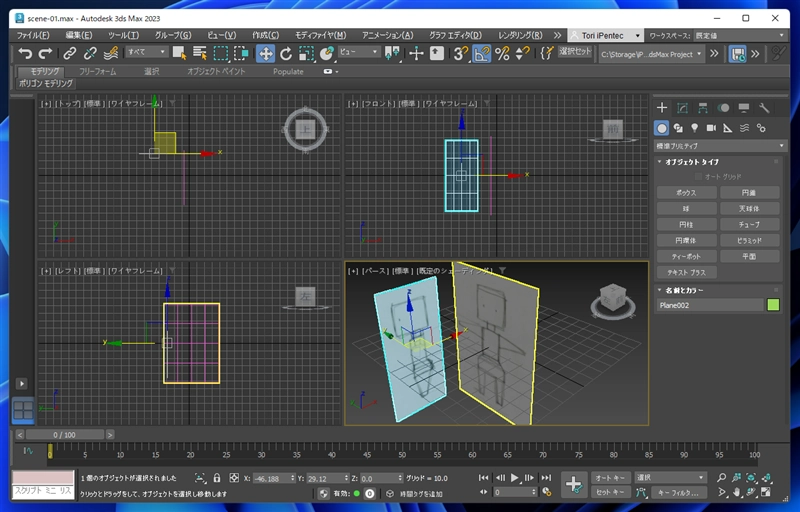The height and width of the screenshot is (512, 800).
Task: Undo the last action
Action: click(x=24, y=53)
